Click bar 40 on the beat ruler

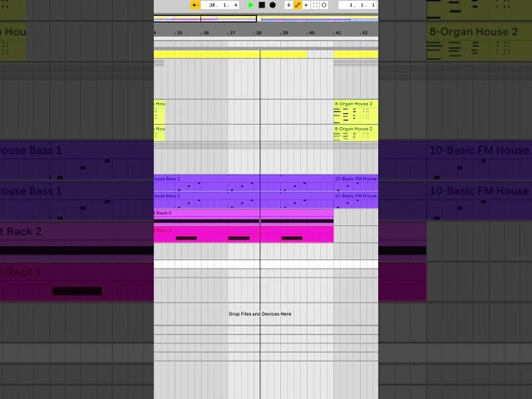coord(312,33)
